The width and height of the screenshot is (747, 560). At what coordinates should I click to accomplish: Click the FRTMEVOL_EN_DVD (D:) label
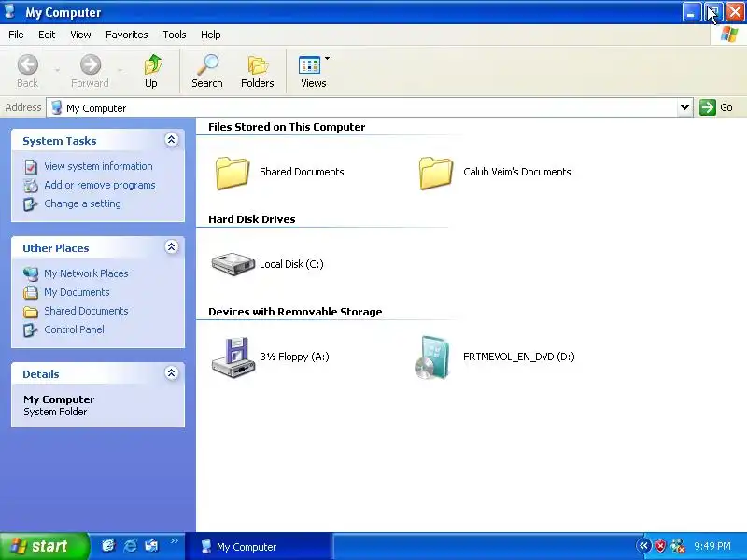click(x=519, y=357)
